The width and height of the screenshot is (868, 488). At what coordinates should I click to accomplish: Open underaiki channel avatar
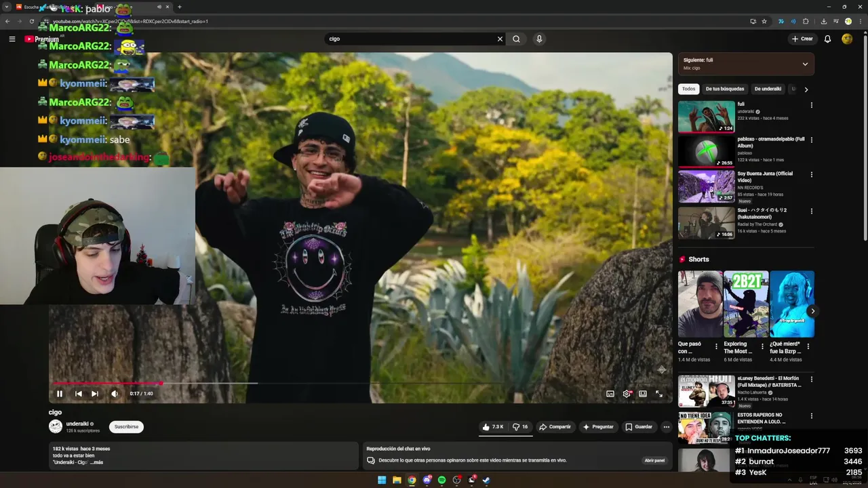pyautogui.click(x=56, y=426)
